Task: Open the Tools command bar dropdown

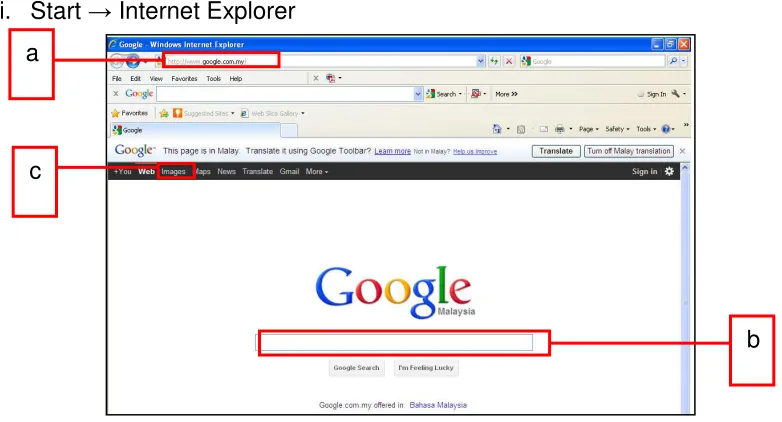Action: (646, 129)
